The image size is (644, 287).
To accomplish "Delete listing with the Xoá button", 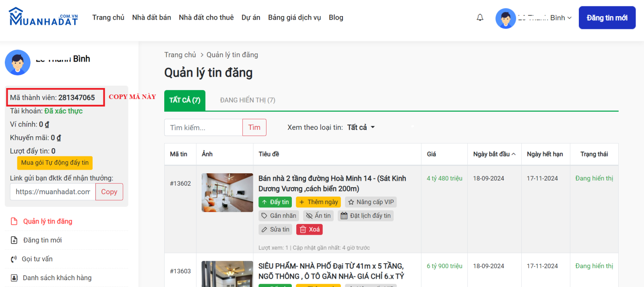I will click(x=310, y=230).
